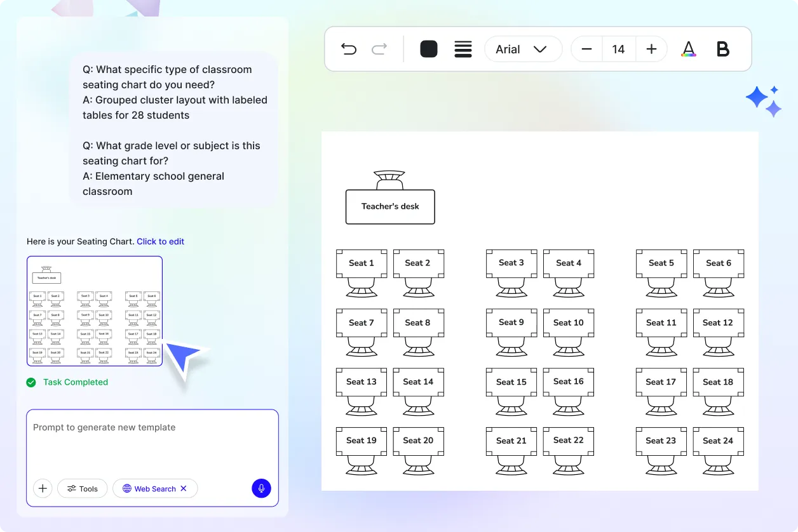Screen dimensions: 798x532
Task: Select the Seat 14 desk
Action: (x=418, y=382)
